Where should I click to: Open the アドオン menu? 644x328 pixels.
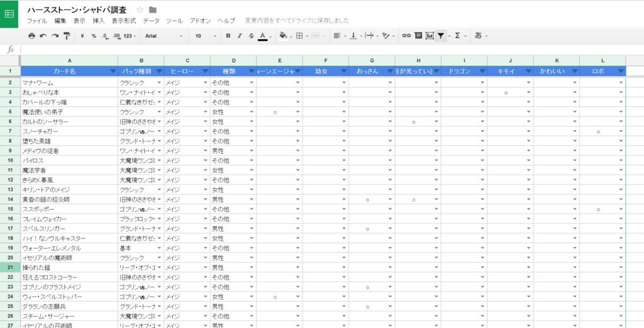click(x=201, y=21)
